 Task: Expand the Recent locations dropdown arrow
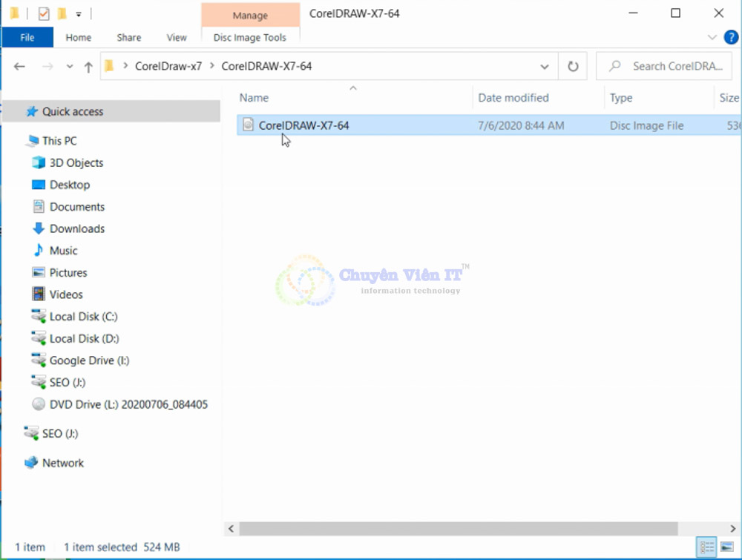coord(70,67)
